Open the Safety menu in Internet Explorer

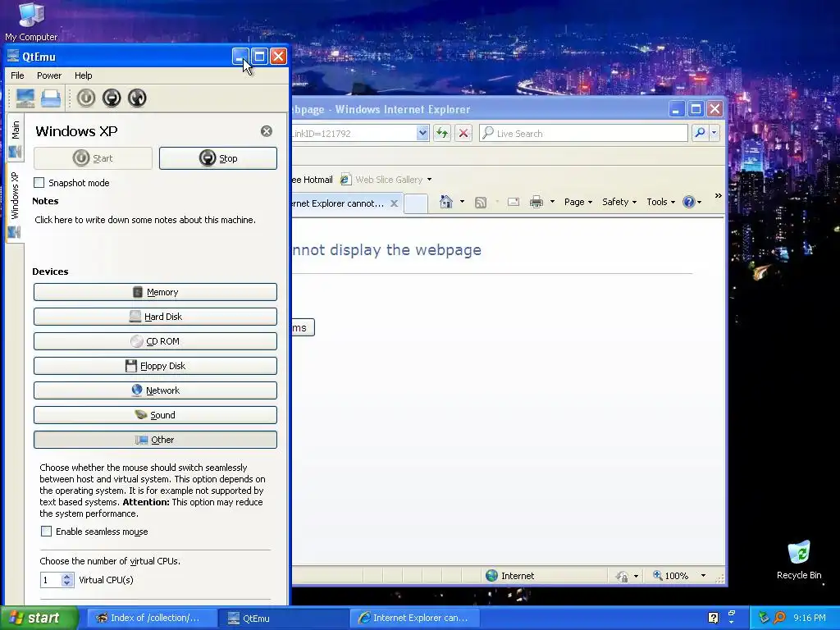click(619, 202)
